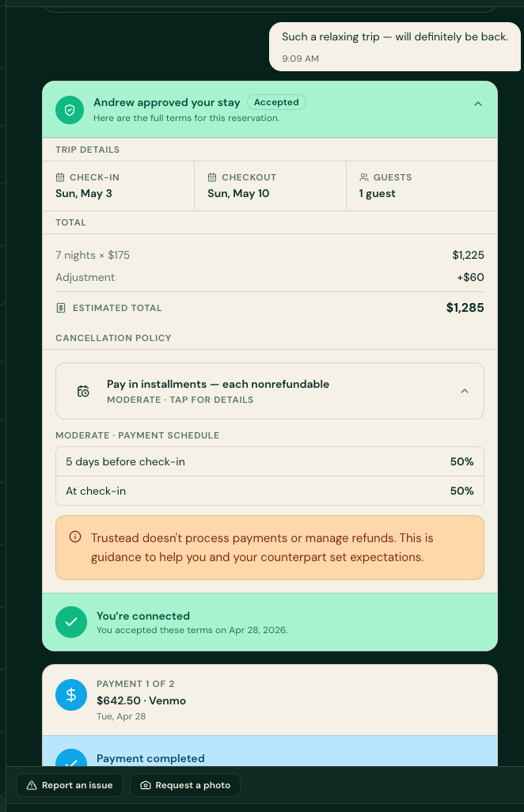Click the calendar icon beside CHECK-IN

tap(60, 177)
